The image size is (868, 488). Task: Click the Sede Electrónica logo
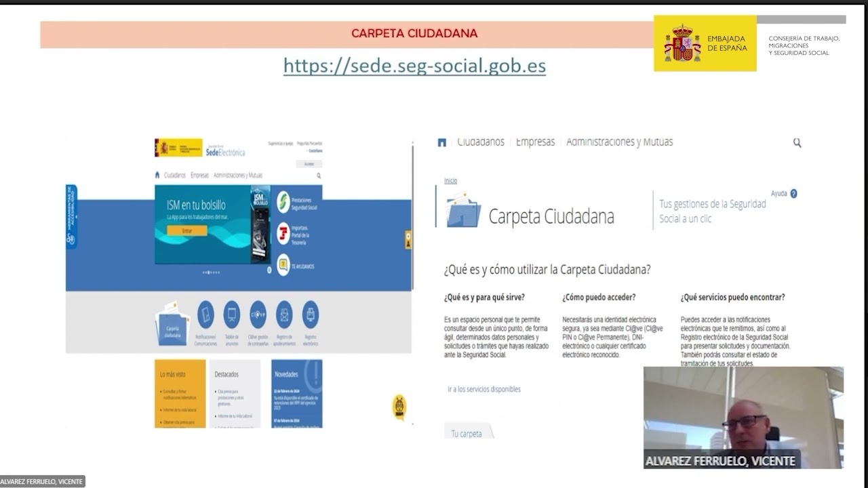click(225, 151)
